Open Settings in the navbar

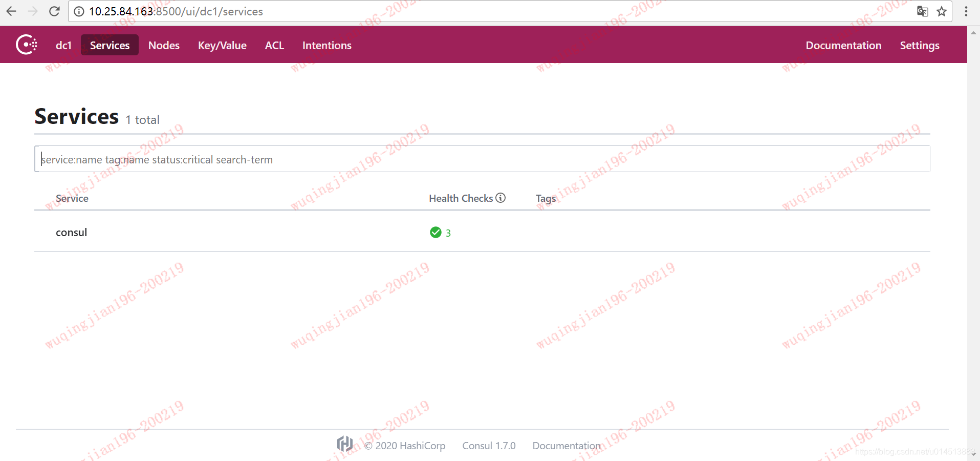pos(920,45)
